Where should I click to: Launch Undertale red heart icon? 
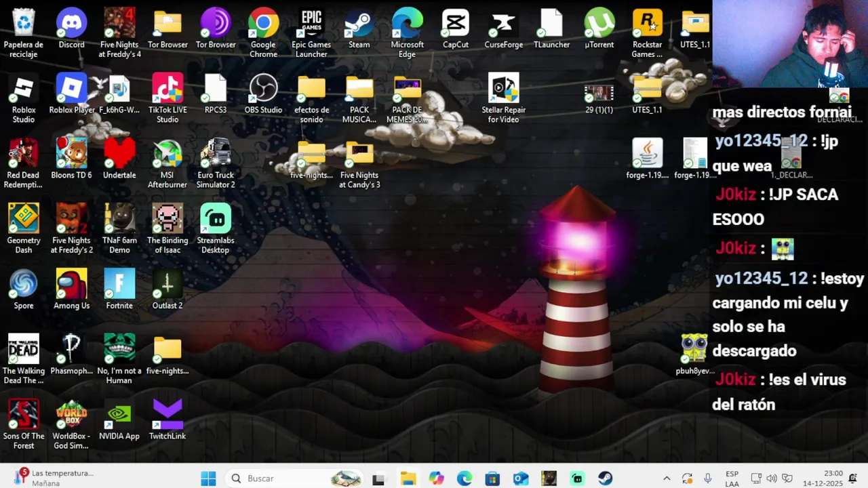coord(119,159)
